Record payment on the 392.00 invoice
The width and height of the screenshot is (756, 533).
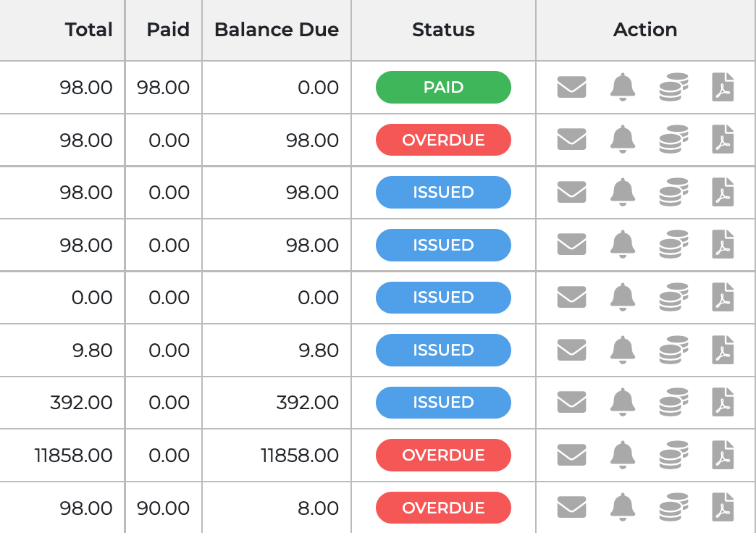(x=673, y=403)
